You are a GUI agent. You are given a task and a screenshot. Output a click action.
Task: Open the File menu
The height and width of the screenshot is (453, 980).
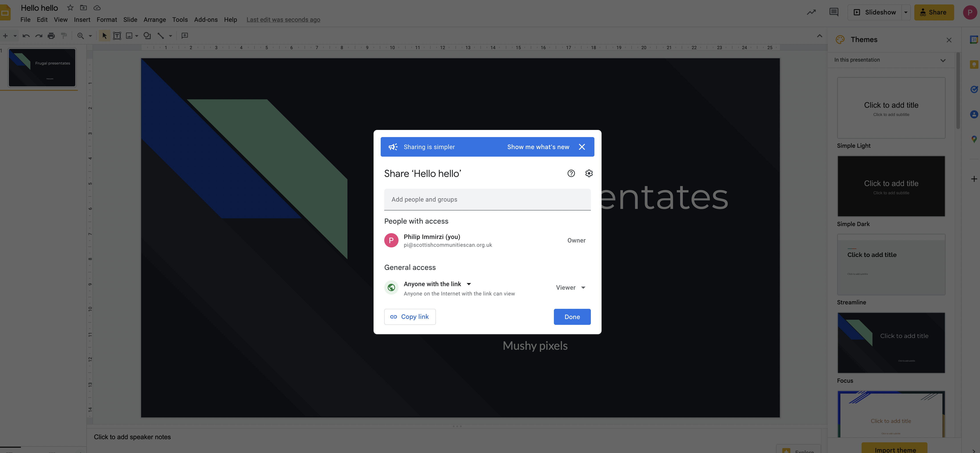[25, 19]
